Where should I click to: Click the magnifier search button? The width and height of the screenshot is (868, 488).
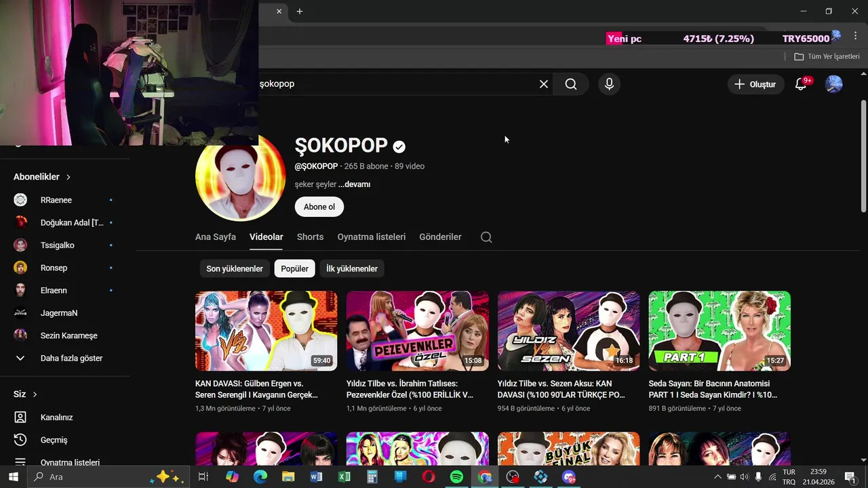[571, 84]
